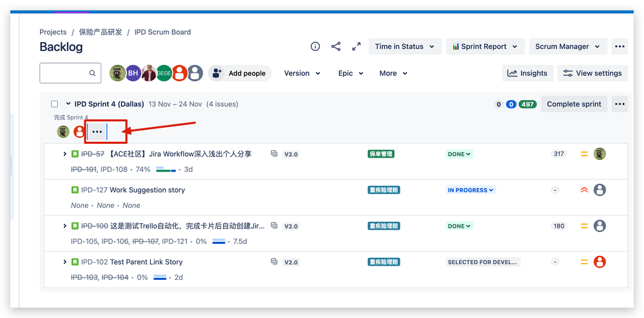Expand subtasks of IPD-100
The height and width of the screenshot is (318, 644).
click(x=64, y=226)
